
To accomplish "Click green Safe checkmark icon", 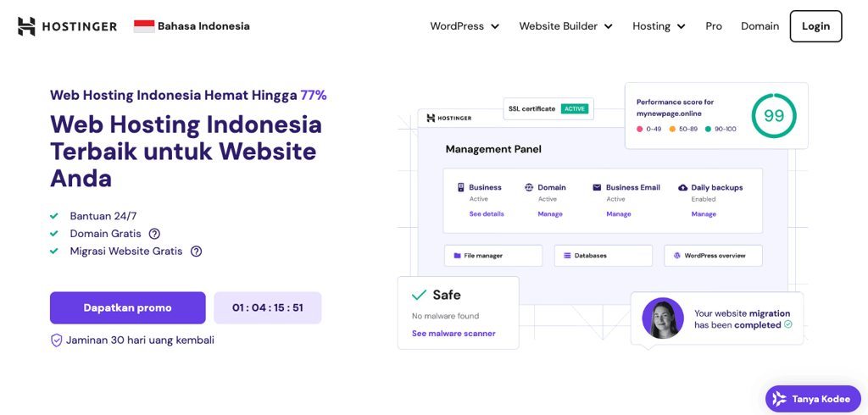I will 419,295.
